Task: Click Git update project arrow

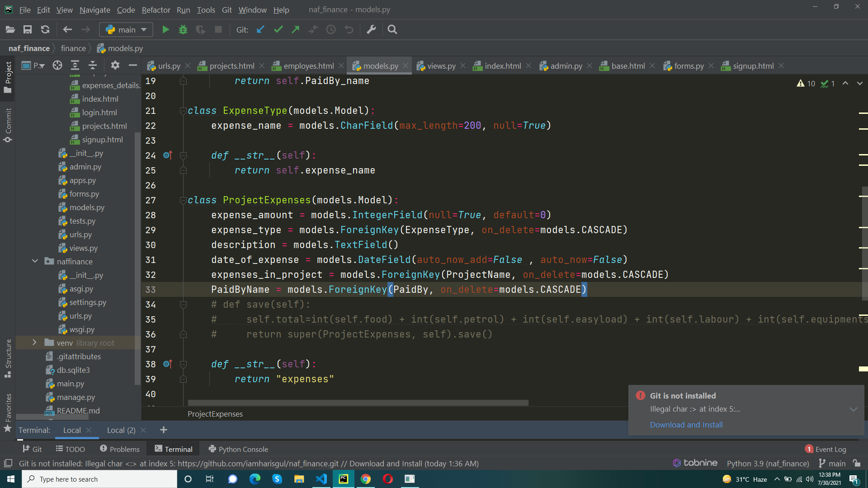Action: tap(260, 30)
